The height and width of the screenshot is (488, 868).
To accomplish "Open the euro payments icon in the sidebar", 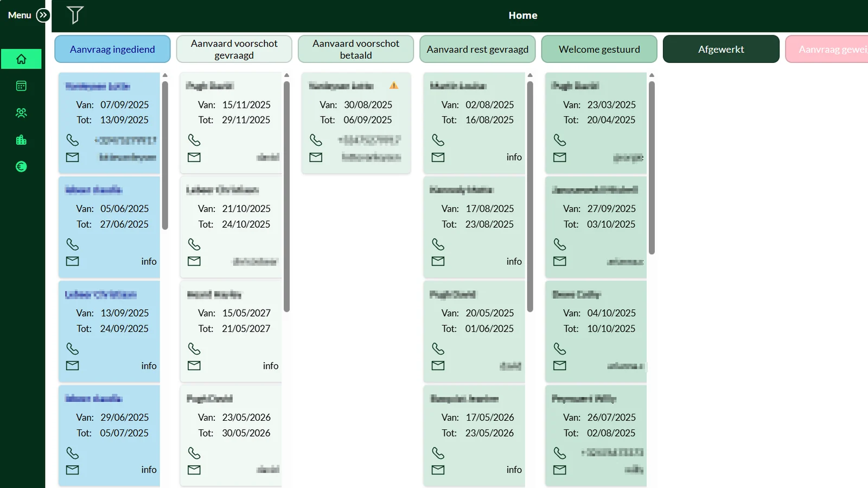I will pos(21,166).
